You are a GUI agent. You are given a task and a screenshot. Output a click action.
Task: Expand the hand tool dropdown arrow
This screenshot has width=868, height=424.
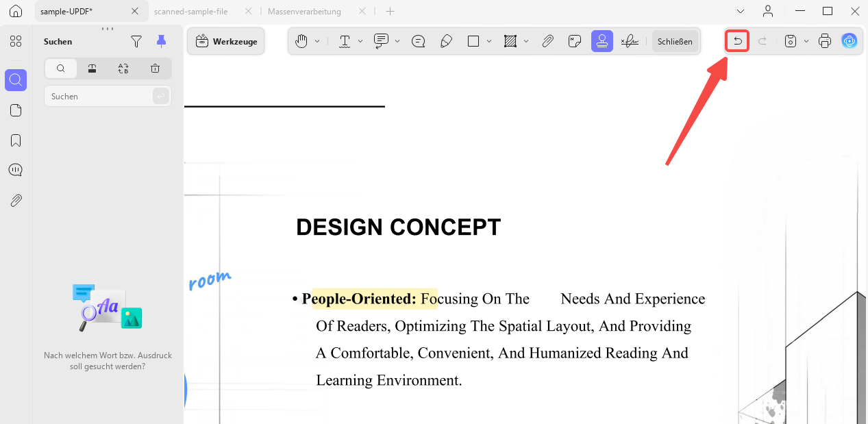317,41
